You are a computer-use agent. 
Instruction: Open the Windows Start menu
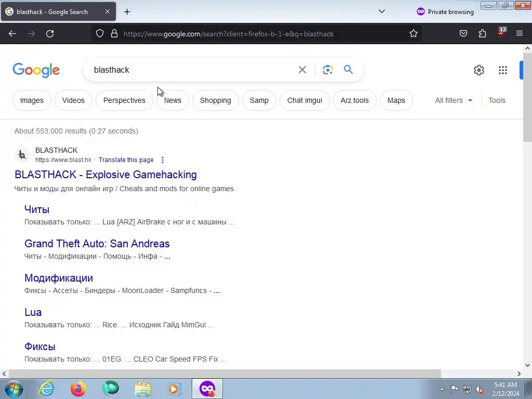tap(14, 389)
